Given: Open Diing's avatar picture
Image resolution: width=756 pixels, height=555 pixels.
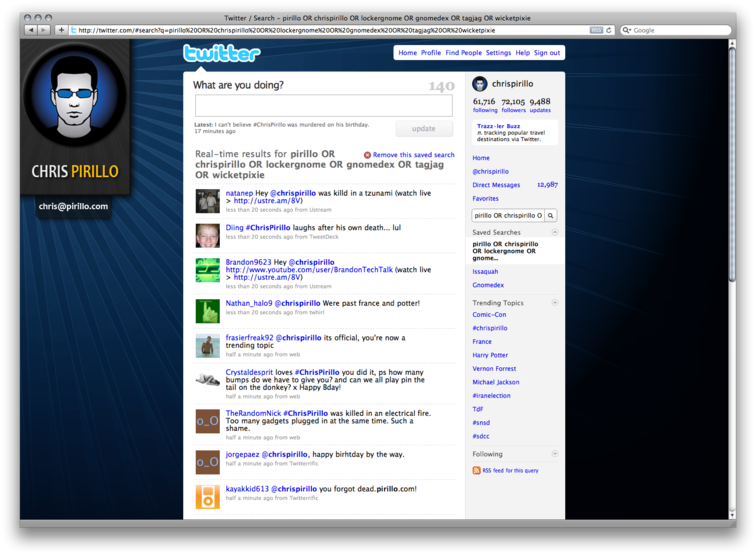Looking at the screenshot, I should click(207, 236).
